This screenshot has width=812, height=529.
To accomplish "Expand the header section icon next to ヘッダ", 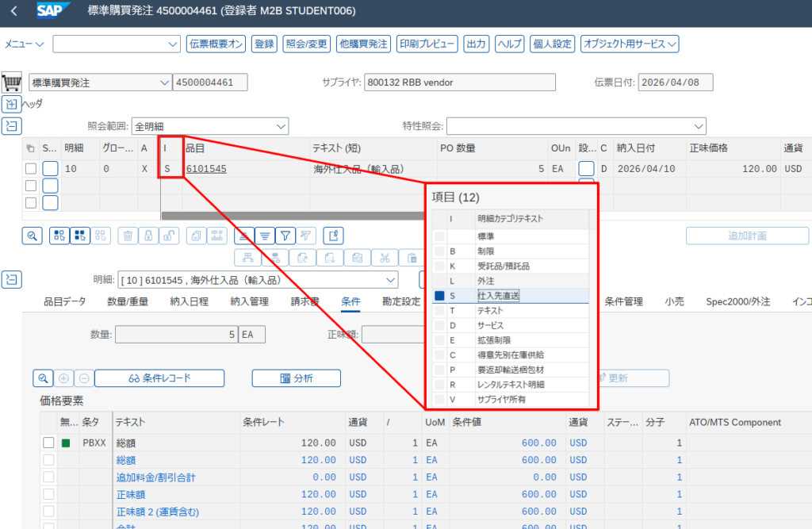I will [11, 104].
